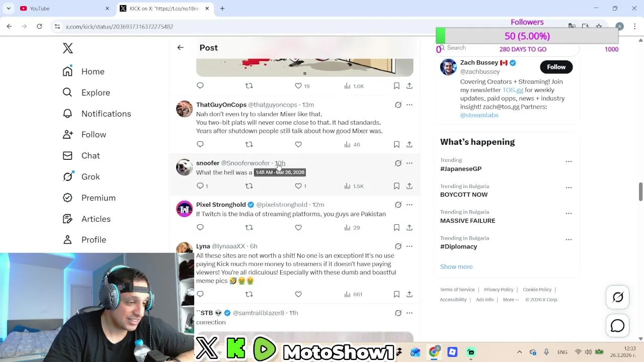Image resolution: width=644 pixels, height=362 pixels.
Task: Open Premium in sidebar
Action: pyautogui.click(x=89, y=198)
